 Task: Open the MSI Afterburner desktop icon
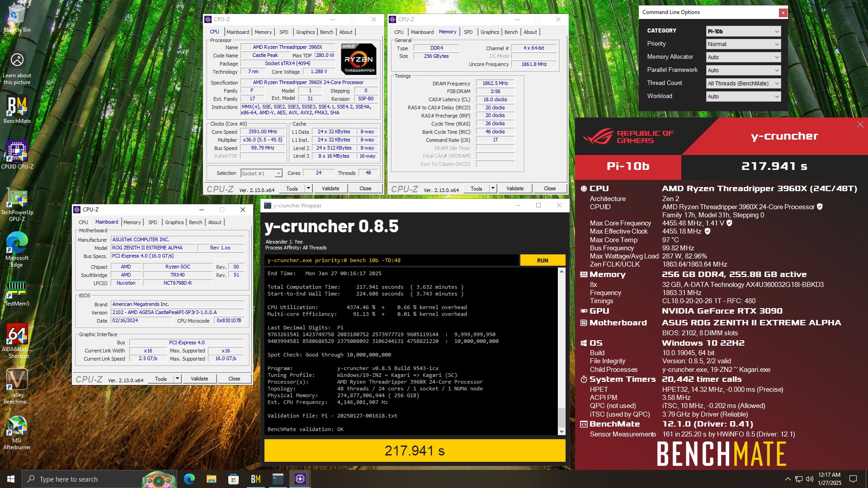[x=17, y=433]
